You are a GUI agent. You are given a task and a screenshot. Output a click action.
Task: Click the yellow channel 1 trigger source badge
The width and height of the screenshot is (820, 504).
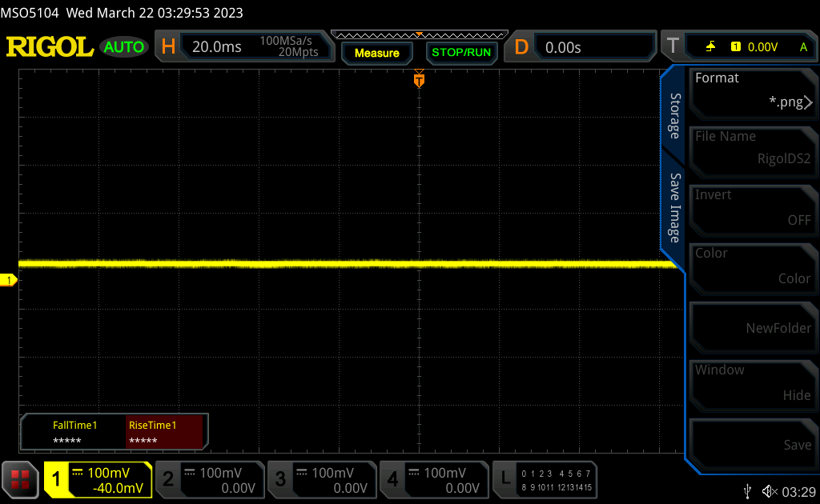click(x=736, y=47)
